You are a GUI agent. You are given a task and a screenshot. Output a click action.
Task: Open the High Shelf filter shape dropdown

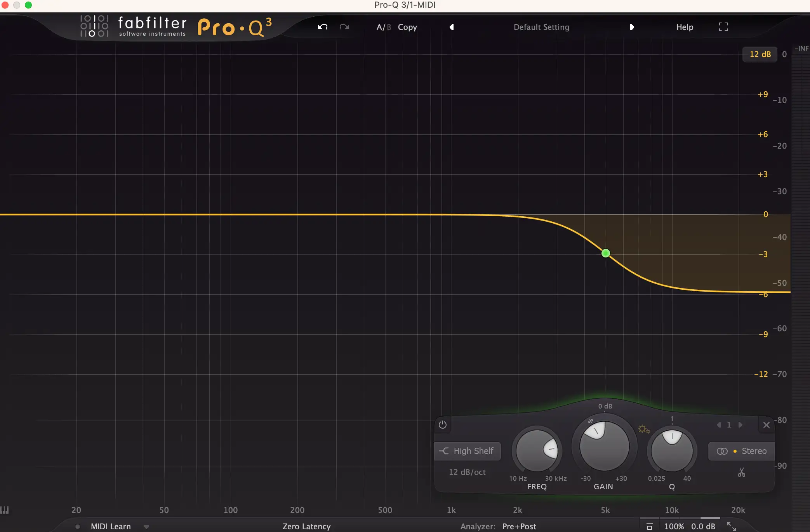click(x=467, y=451)
